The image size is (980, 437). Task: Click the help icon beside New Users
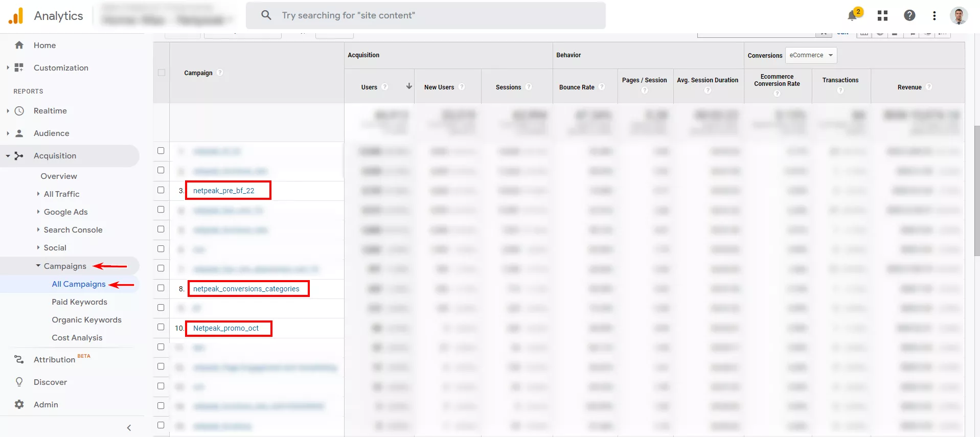click(462, 87)
